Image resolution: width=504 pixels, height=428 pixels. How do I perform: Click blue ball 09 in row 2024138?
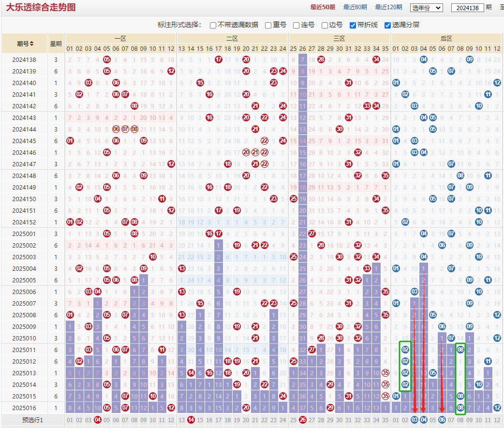[x=470, y=59]
